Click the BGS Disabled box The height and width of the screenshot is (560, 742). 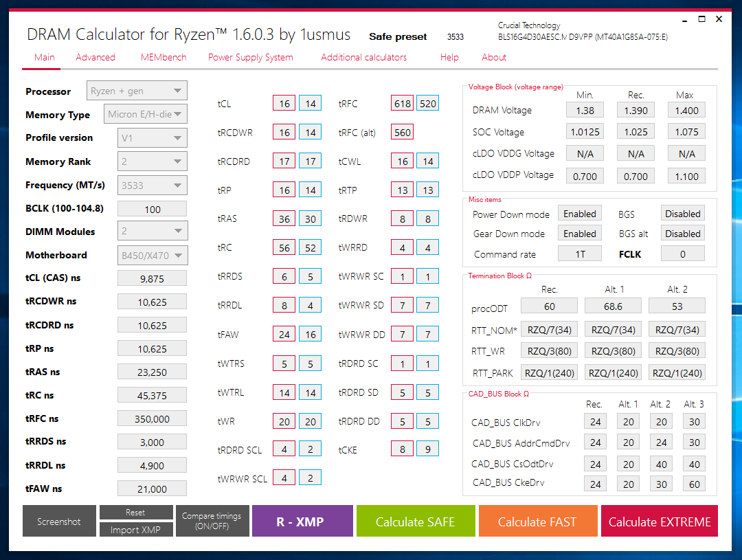[682, 214]
